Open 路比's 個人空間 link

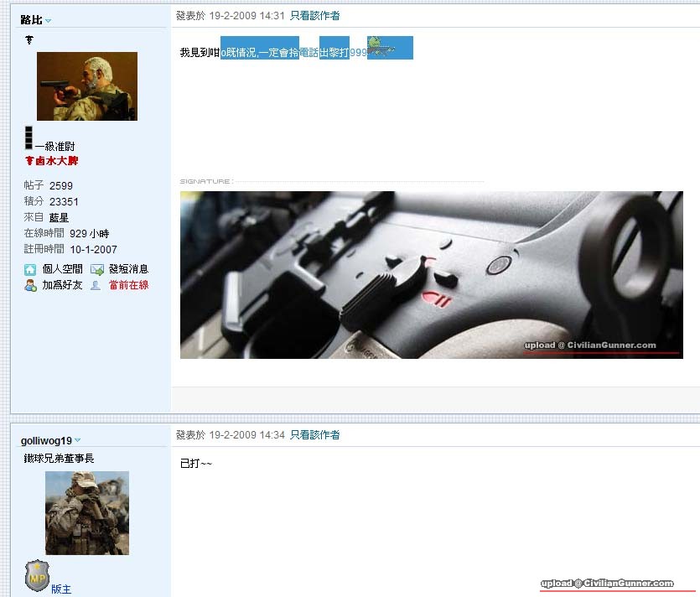[62, 269]
